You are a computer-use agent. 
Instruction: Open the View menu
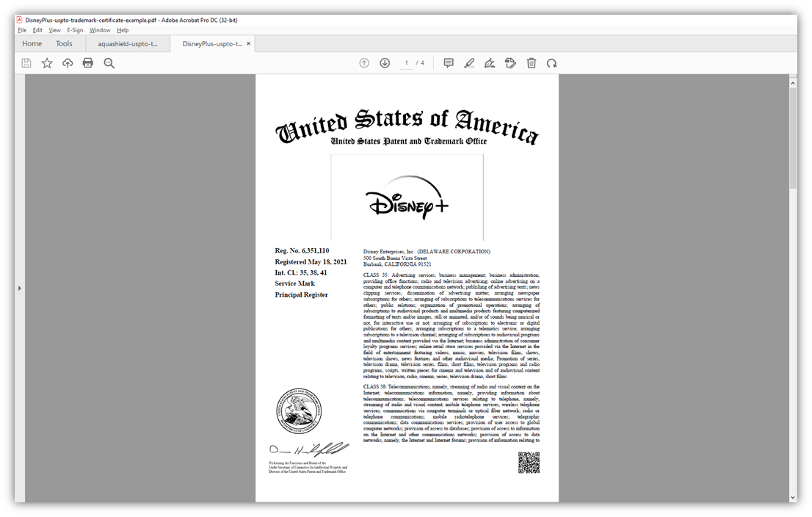[x=54, y=30]
